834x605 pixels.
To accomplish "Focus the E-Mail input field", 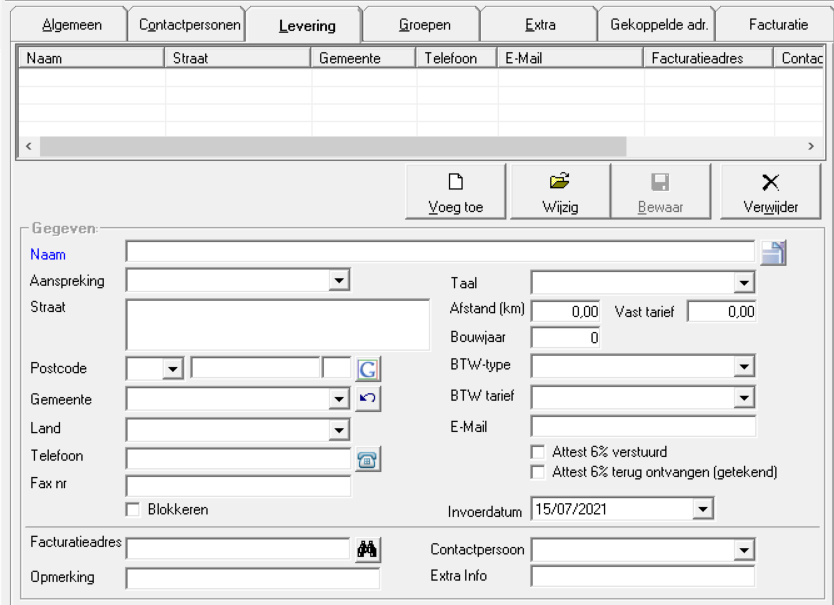I will (x=643, y=427).
